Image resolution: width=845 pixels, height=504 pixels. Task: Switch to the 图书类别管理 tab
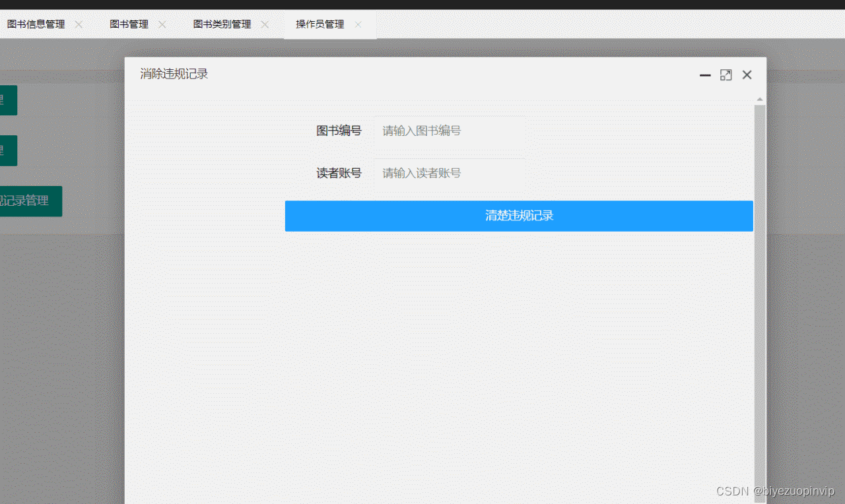pyautogui.click(x=222, y=24)
